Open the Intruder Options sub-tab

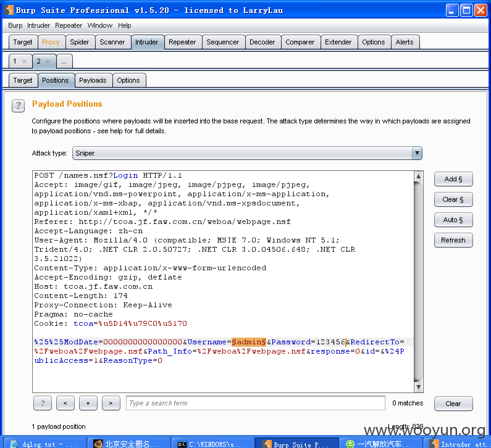coord(128,80)
